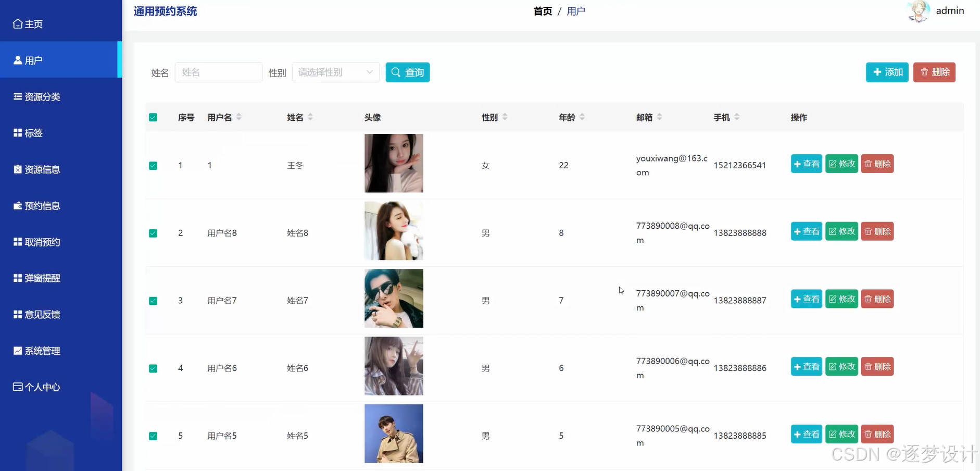This screenshot has height=471, width=980.
Task: Click 删除 for 用户名8 row
Action: pyautogui.click(x=877, y=231)
